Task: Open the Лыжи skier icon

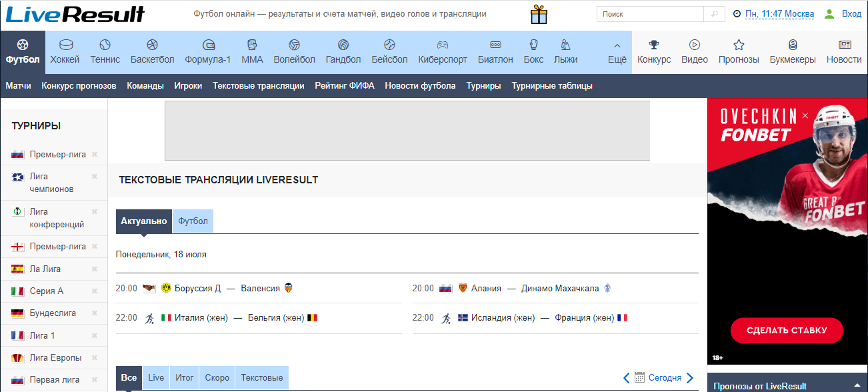Action: click(565, 45)
